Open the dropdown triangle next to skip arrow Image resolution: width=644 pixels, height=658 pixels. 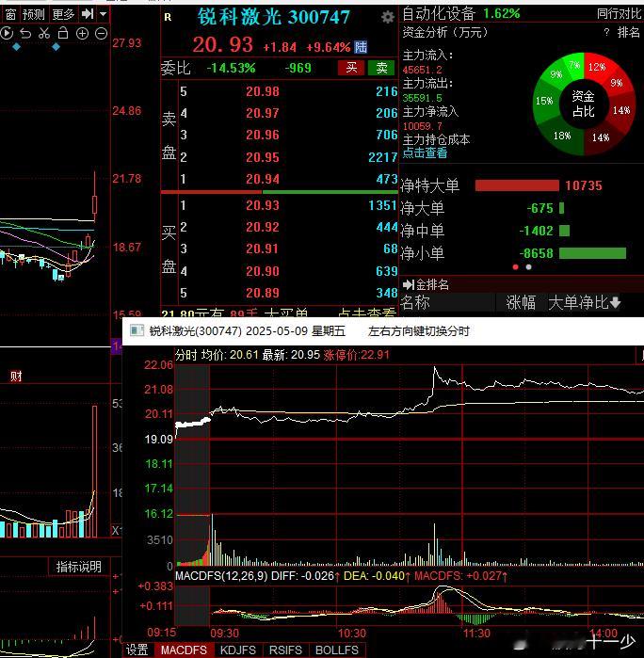(104, 14)
